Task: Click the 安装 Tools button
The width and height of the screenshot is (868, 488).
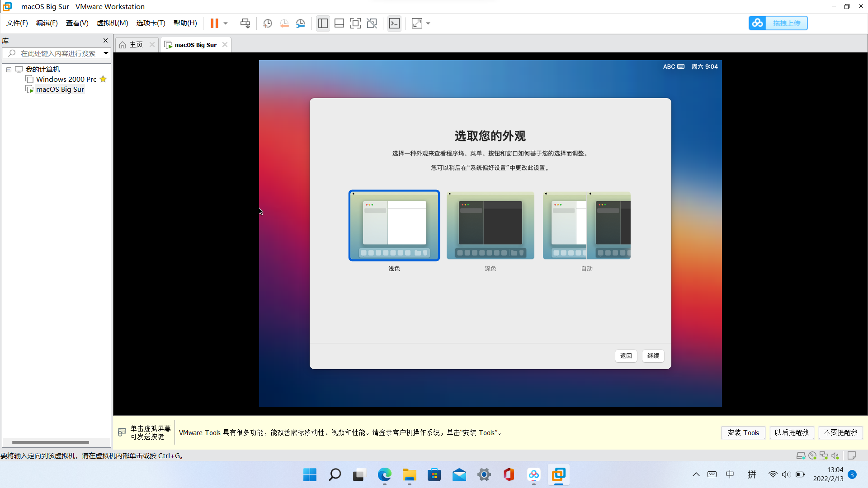Action: tap(743, 432)
